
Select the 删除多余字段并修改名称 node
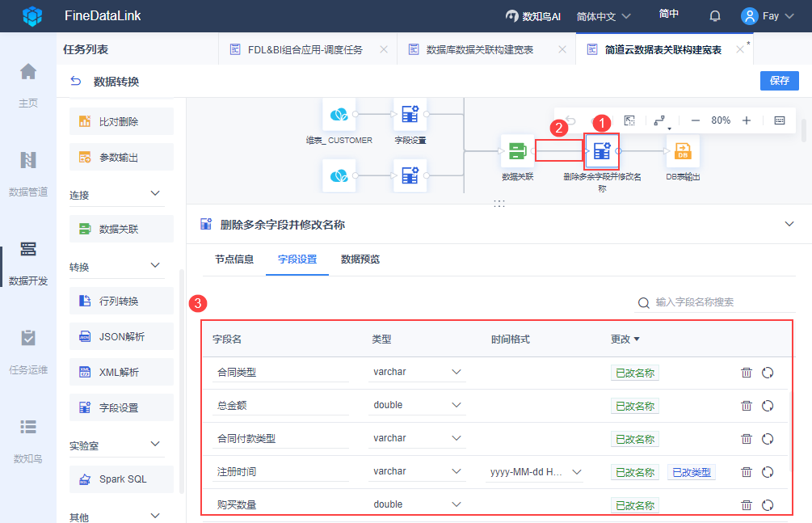point(602,151)
